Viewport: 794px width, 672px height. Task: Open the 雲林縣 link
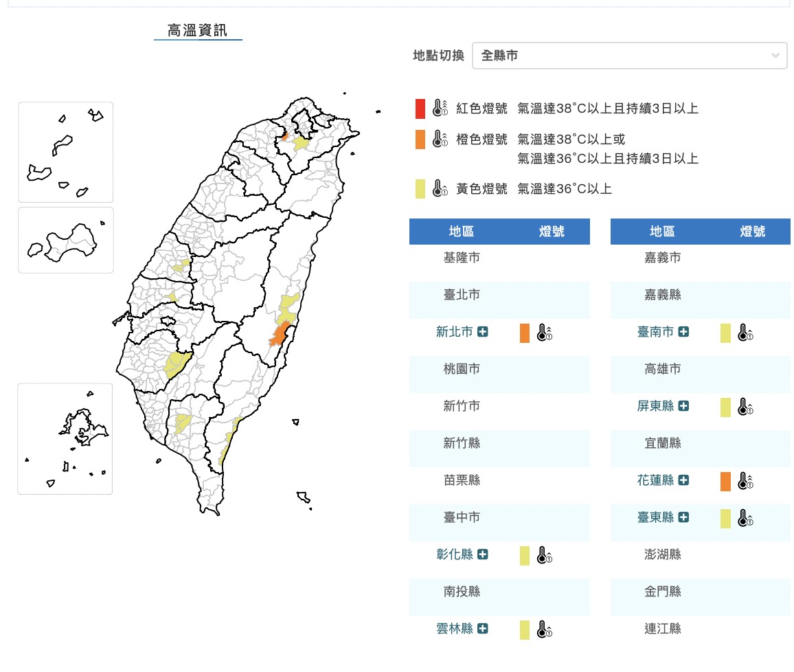pos(454,629)
